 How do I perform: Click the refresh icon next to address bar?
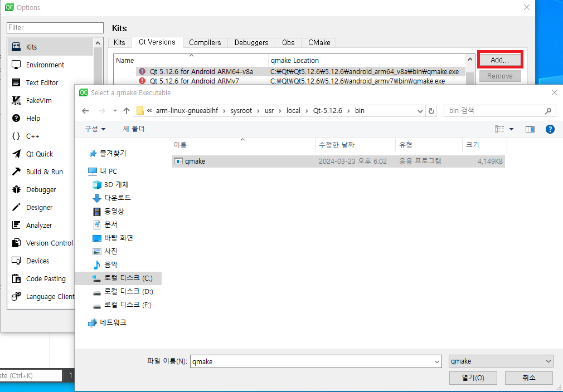pos(431,111)
